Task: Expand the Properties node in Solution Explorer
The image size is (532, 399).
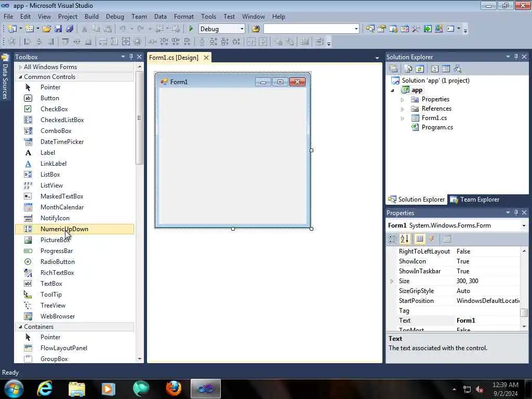Action: [403, 100]
